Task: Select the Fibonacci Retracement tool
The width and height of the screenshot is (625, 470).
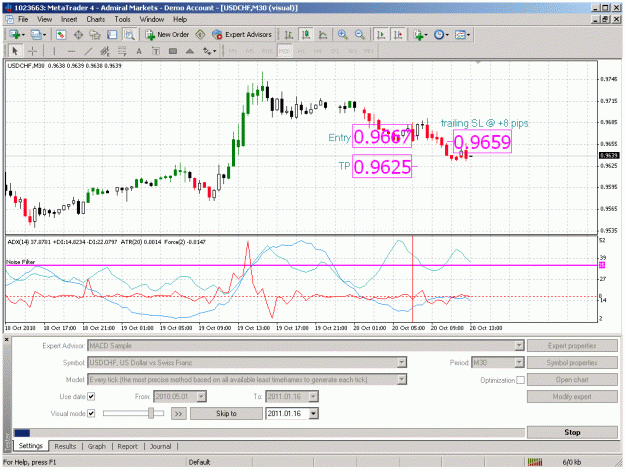Action: tap(122, 51)
